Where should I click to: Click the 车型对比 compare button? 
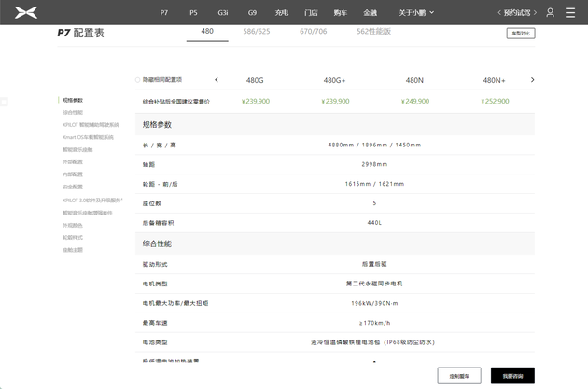[520, 34]
